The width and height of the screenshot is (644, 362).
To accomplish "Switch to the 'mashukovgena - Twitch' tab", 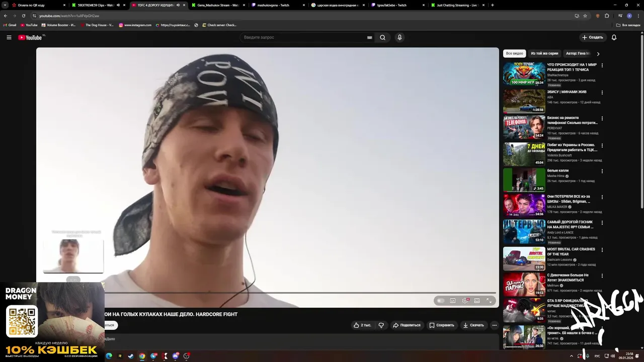I will click(x=278, y=5).
